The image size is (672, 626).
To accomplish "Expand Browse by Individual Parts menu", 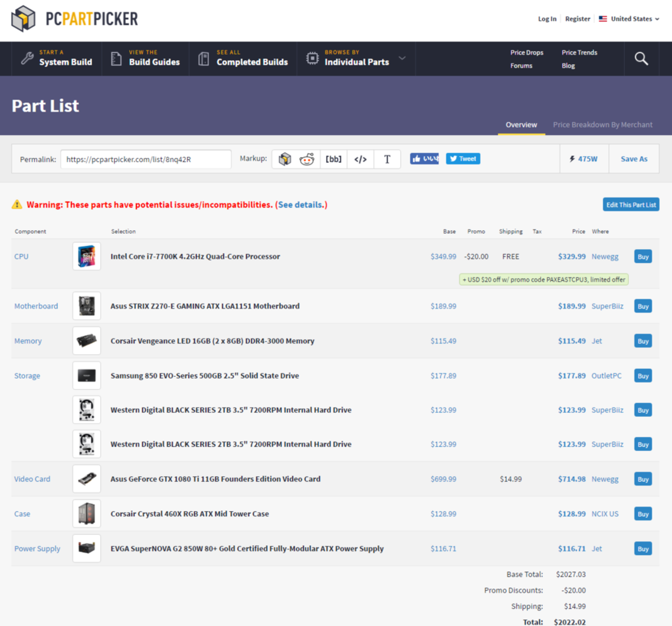I will pyautogui.click(x=356, y=58).
